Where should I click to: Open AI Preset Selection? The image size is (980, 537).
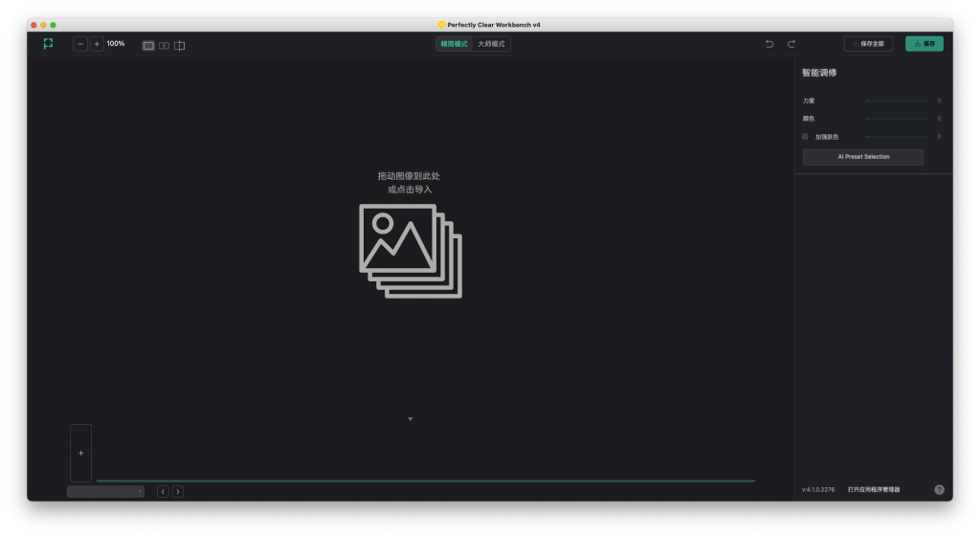pos(863,157)
